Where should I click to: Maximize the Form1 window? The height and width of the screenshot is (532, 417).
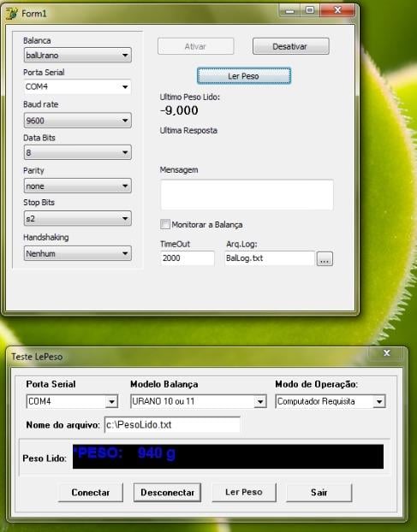310,10
